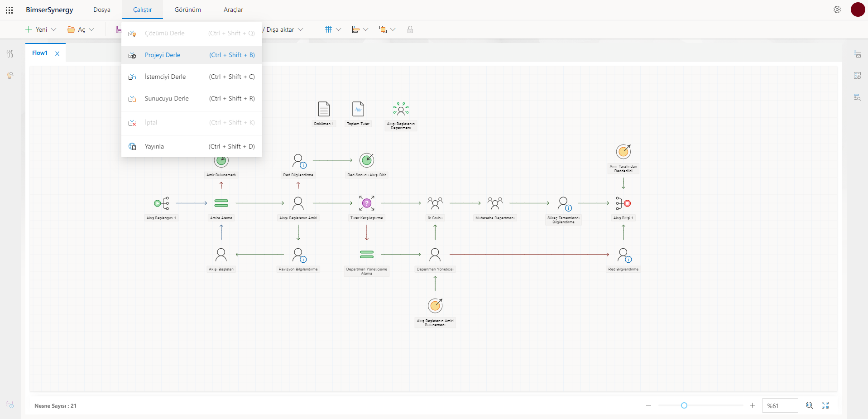The height and width of the screenshot is (419, 868).
Task: Click the BimserSynergy brand title
Action: coord(49,10)
